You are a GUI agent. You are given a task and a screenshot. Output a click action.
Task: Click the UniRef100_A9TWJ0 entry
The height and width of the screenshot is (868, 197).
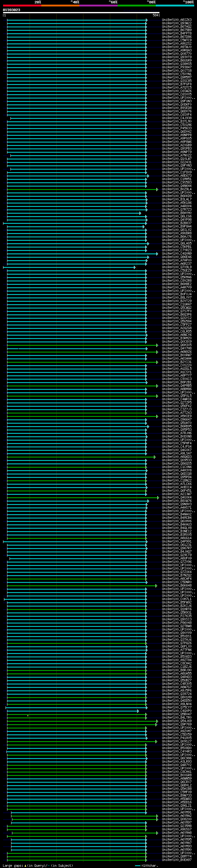pos(177,47)
